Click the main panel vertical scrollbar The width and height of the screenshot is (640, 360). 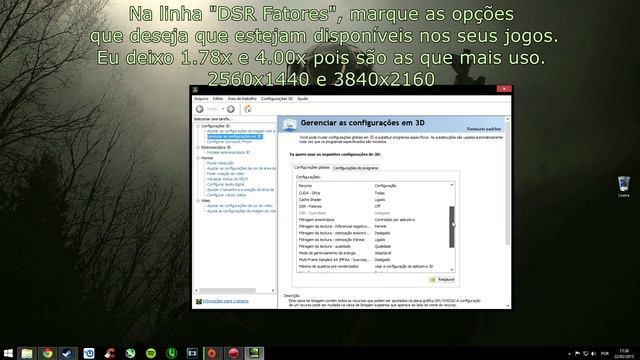(508, 184)
